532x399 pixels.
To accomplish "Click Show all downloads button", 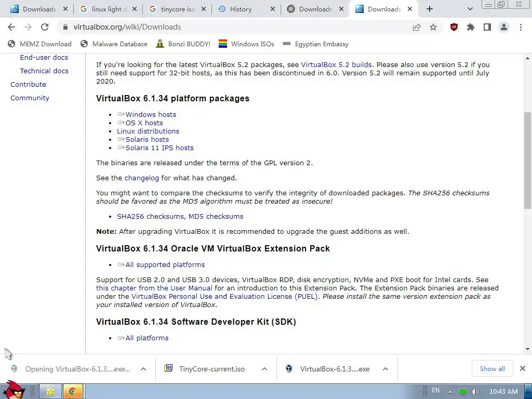I will tap(493, 369).
